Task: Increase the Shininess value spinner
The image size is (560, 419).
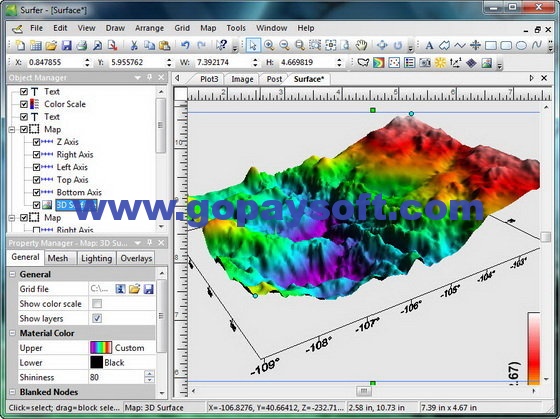Action: pyautogui.click(x=149, y=374)
